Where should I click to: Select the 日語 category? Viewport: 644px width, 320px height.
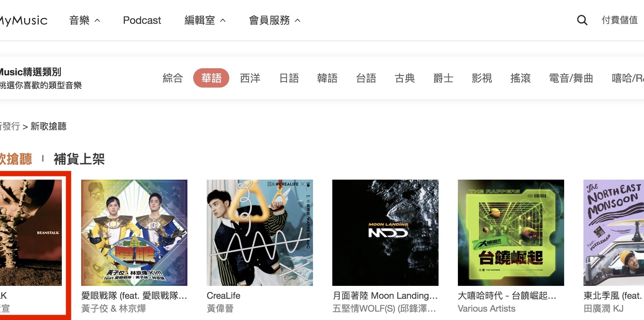pyautogui.click(x=289, y=78)
